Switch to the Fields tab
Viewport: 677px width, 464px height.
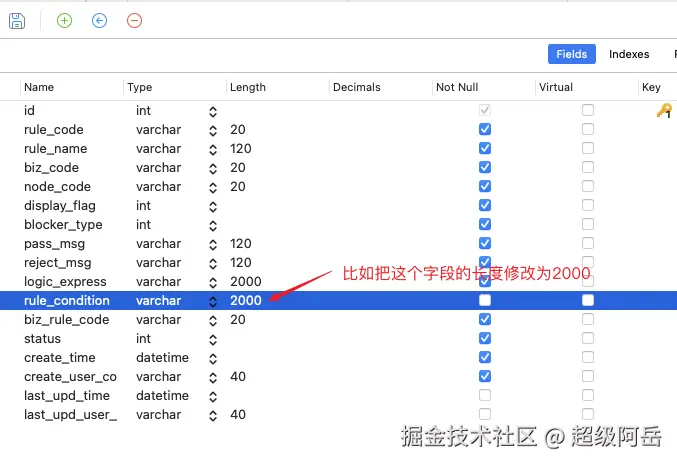click(x=572, y=54)
